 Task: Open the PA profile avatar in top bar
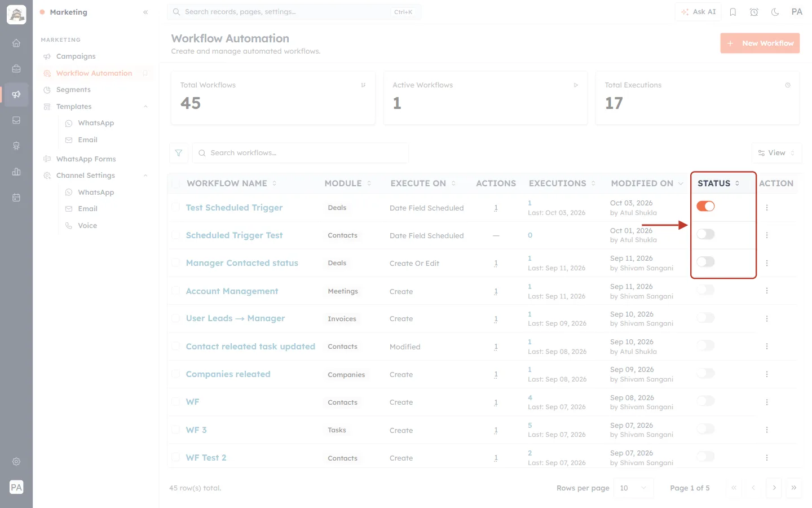pyautogui.click(x=797, y=12)
